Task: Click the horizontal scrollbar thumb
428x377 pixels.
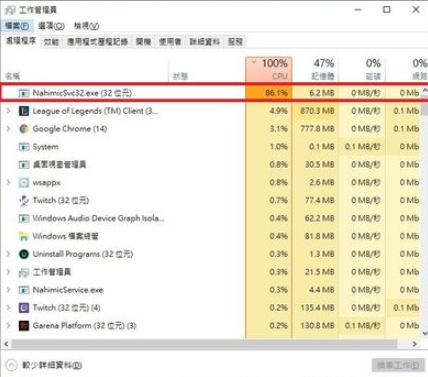Action: point(205,344)
